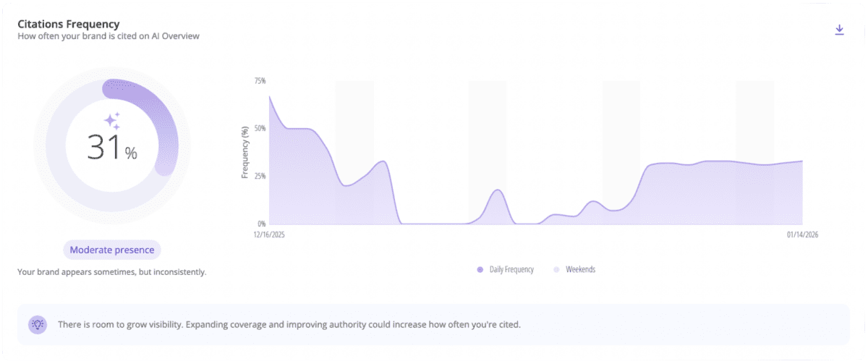868x364 pixels.
Task: Click the Weekends light legend dot
Action: [x=556, y=269]
